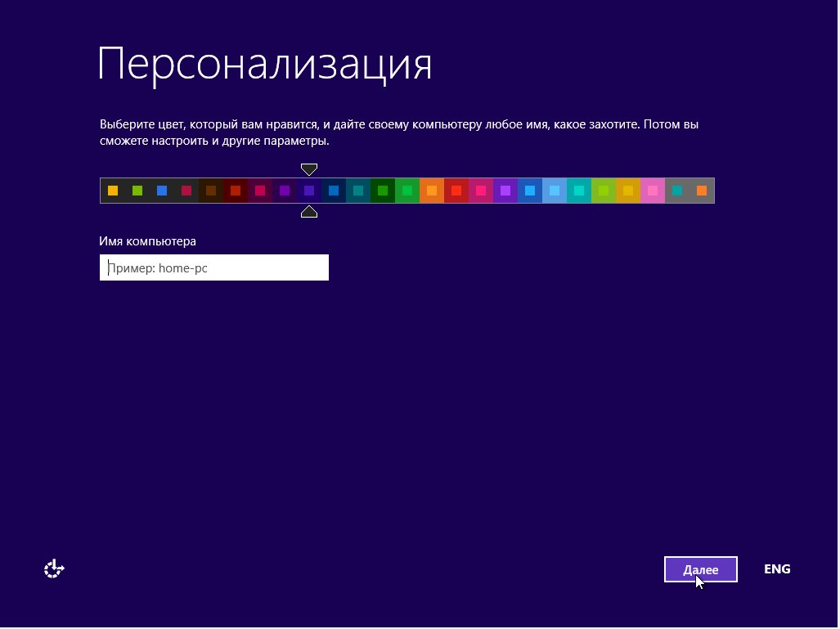Select the yellow swatch on gold background
The image size is (840, 629).
[629, 191]
